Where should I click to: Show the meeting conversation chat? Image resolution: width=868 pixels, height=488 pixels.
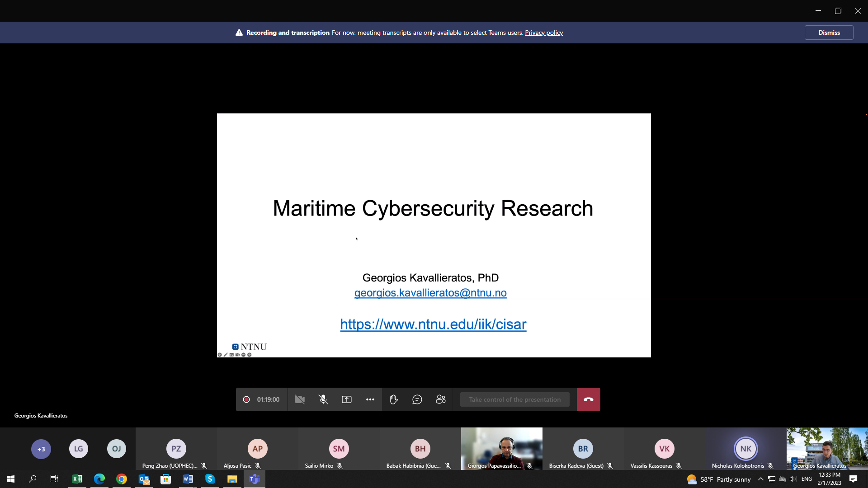(417, 399)
